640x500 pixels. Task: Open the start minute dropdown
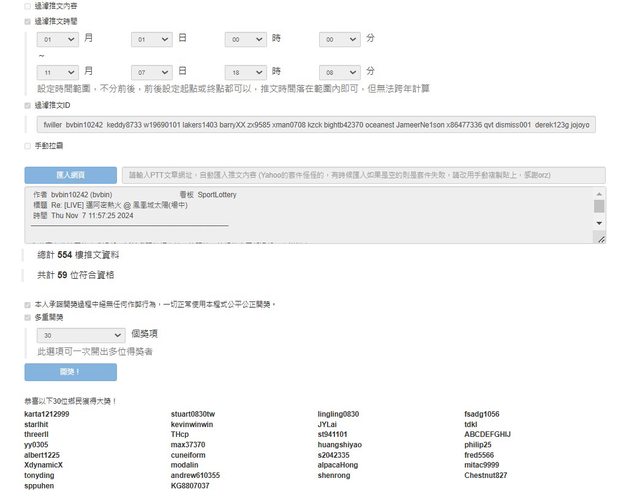click(339, 39)
